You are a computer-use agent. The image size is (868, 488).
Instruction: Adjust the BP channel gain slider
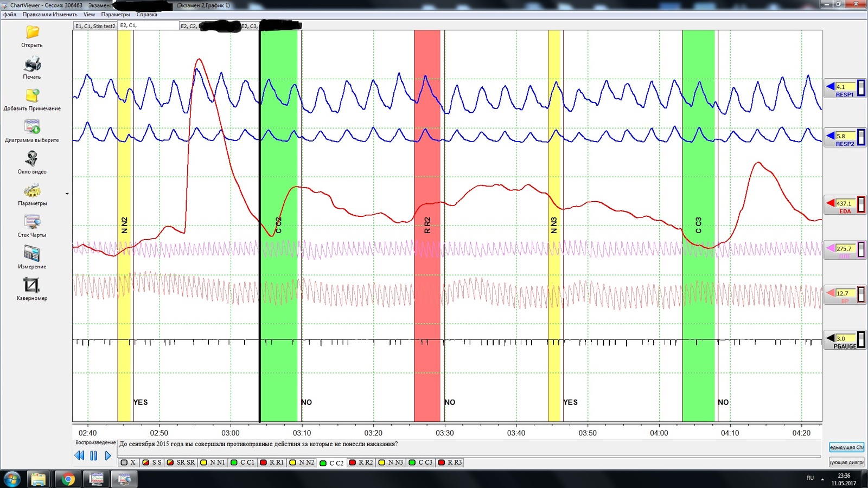pyautogui.click(x=861, y=294)
